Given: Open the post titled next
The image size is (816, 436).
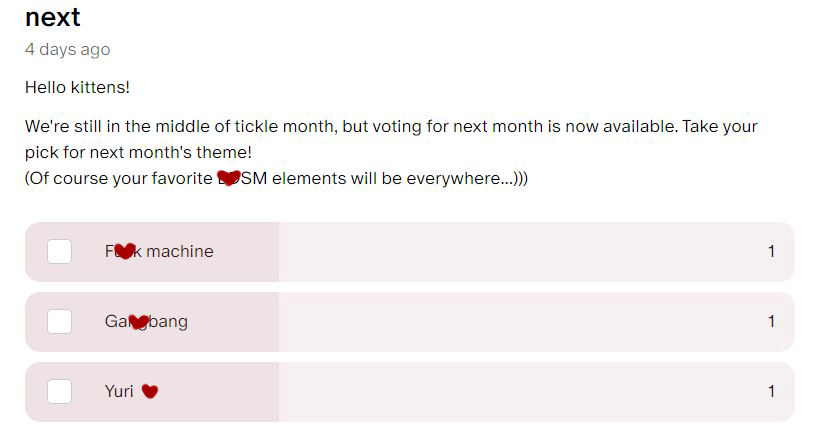Looking at the screenshot, I should (53, 17).
